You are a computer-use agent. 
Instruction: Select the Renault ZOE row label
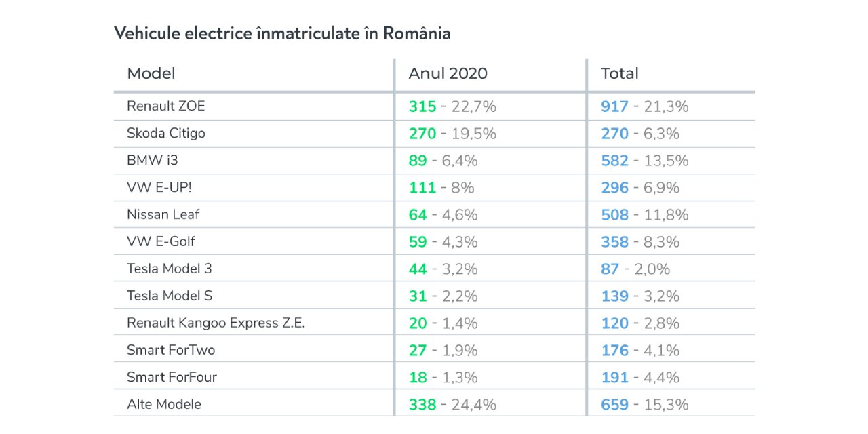pyautogui.click(x=165, y=106)
